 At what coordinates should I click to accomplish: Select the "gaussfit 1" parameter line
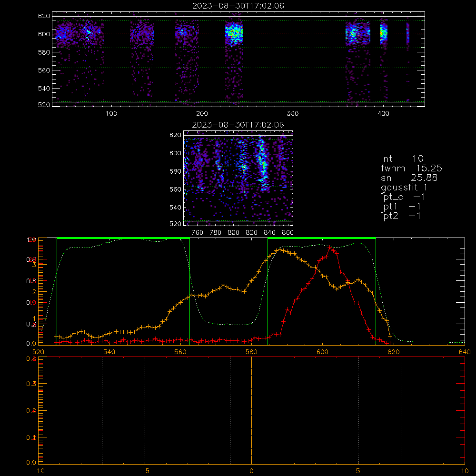point(404,187)
